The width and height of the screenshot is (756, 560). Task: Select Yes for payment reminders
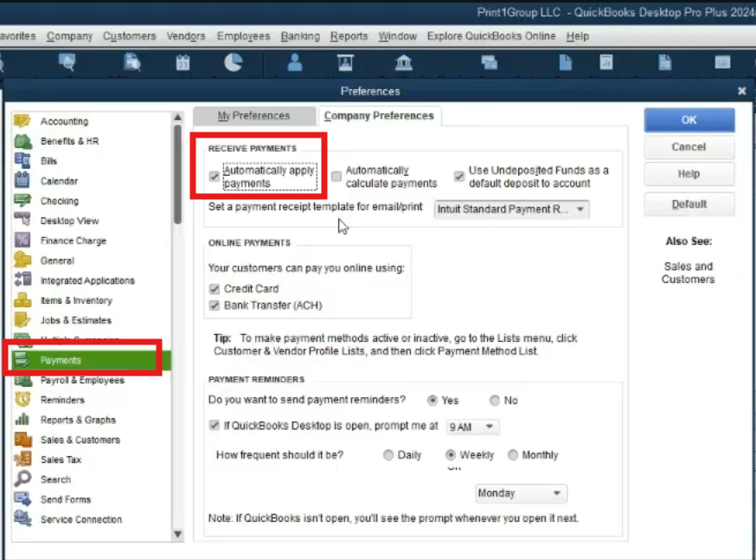pos(432,401)
